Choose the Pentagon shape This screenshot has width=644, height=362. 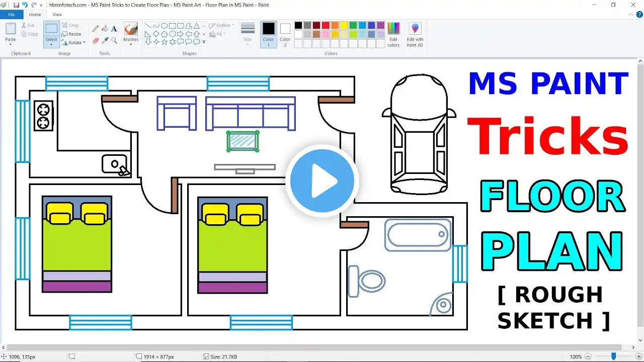164,34
